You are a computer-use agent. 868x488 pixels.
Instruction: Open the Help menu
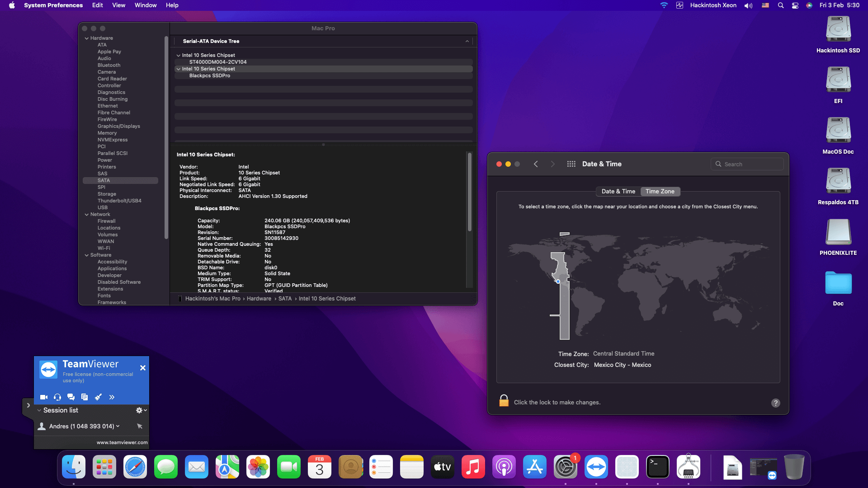pyautogui.click(x=172, y=5)
